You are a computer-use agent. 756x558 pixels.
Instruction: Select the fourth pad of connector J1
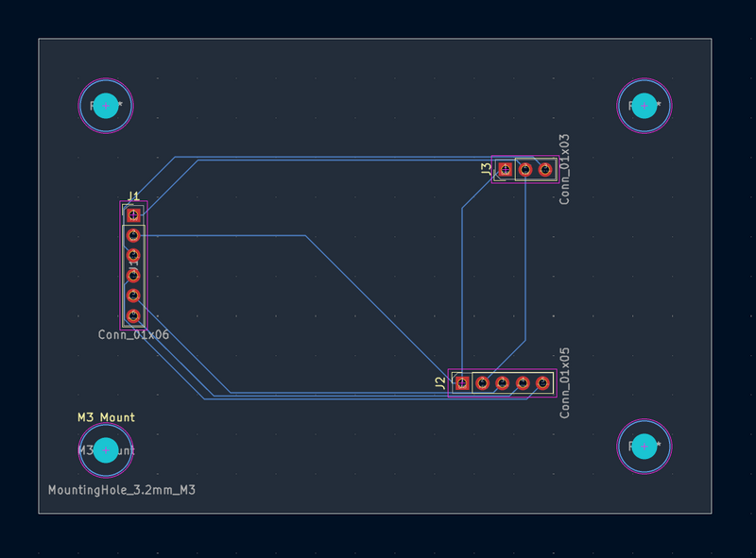tap(133, 276)
